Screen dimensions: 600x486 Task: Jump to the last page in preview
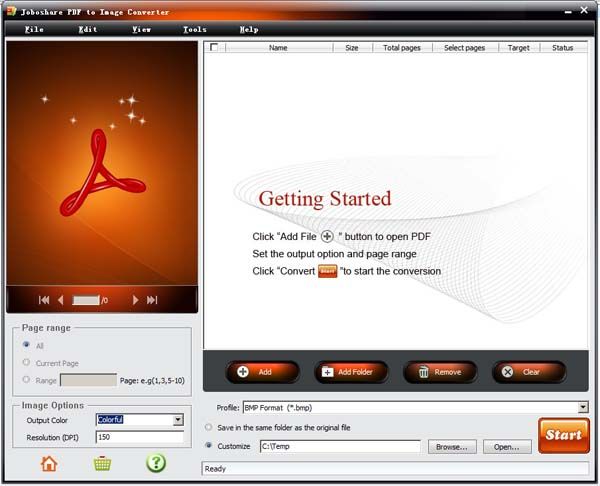pos(152,300)
